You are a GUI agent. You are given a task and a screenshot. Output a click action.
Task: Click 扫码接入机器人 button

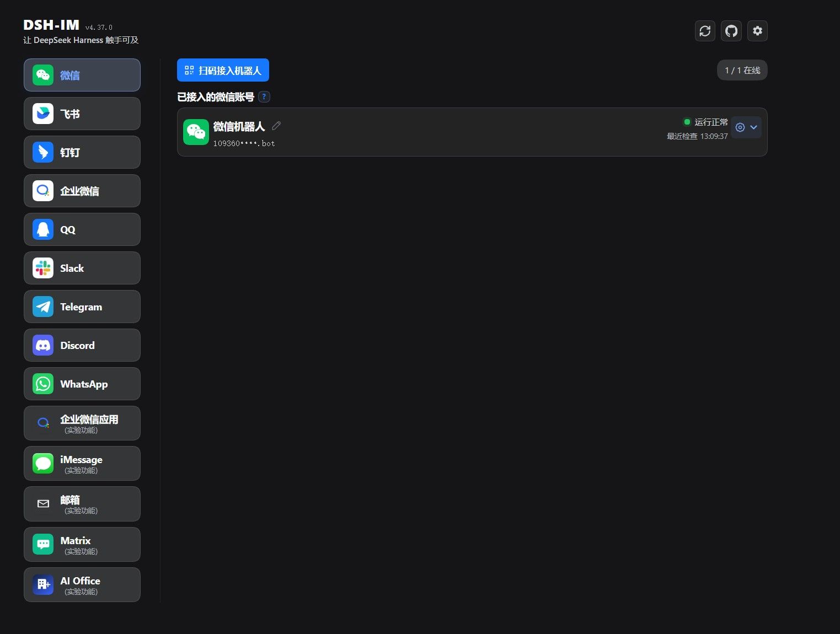(x=223, y=70)
